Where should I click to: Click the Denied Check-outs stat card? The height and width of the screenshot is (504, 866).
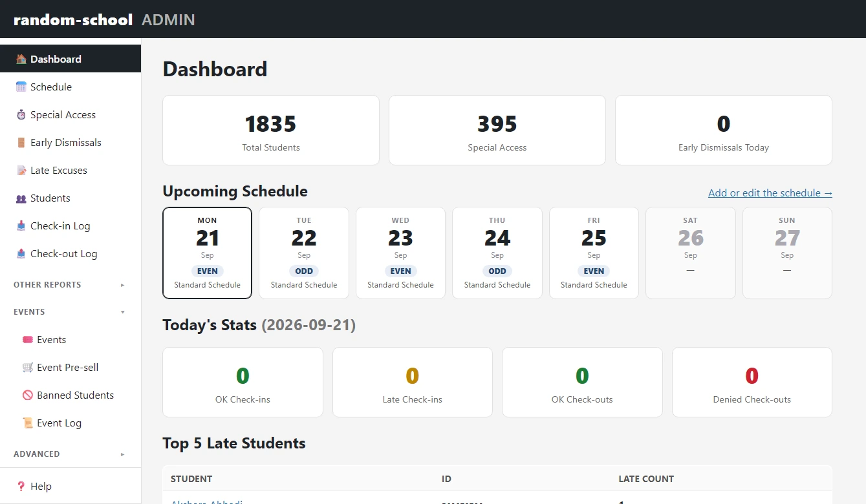pos(752,383)
